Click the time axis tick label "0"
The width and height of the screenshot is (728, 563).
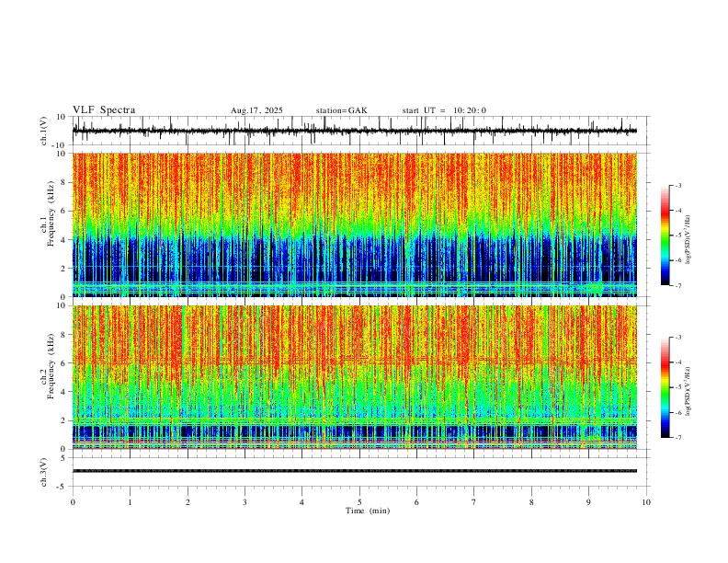coord(73,502)
